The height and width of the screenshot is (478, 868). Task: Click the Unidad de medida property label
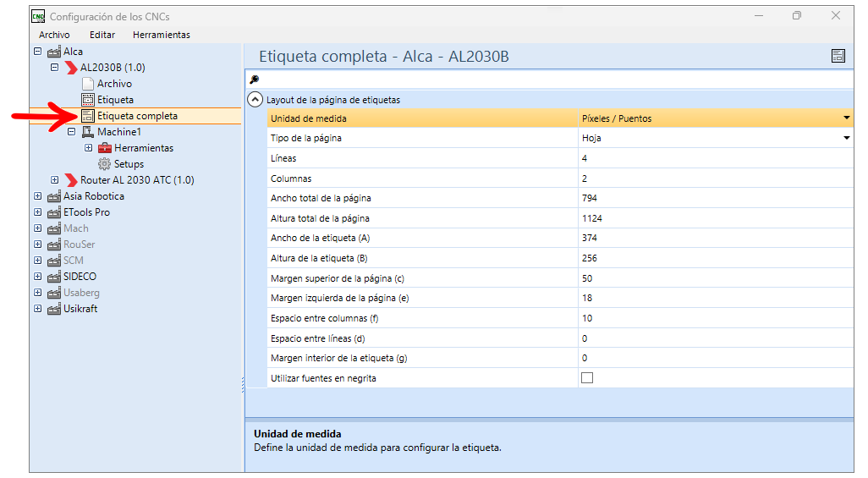coord(308,118)
